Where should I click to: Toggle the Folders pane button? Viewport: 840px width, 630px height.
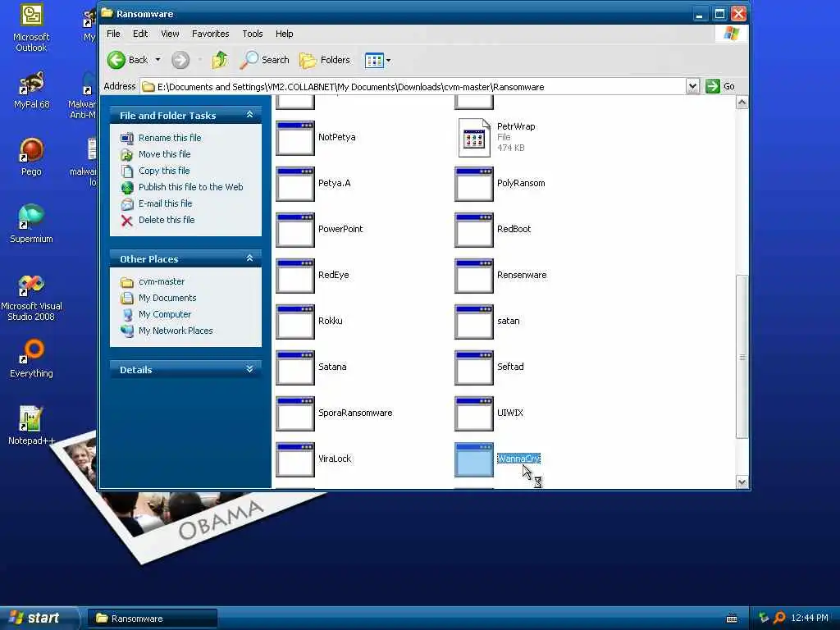tap(324, 60)
